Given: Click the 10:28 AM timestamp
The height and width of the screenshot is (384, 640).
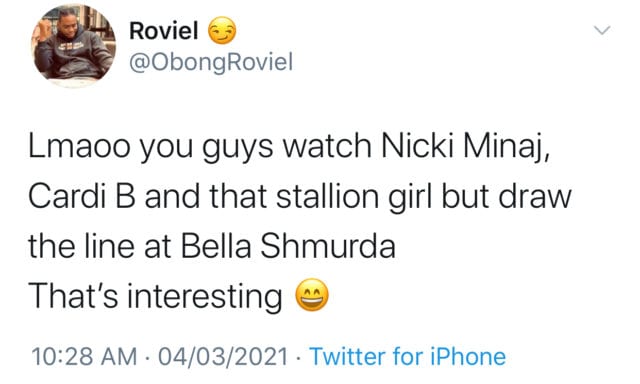Looking at the screenshot, I should pos(84,356).
